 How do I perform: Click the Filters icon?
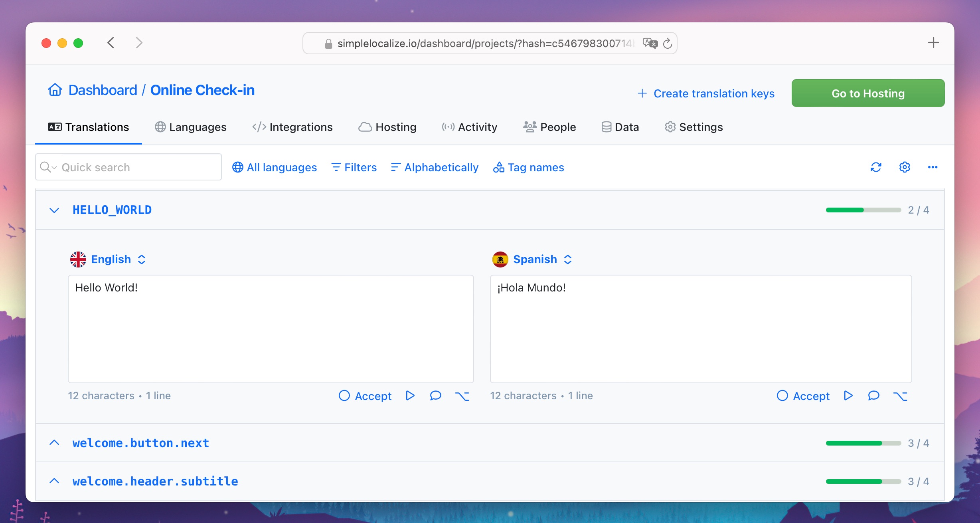[336, 167]
